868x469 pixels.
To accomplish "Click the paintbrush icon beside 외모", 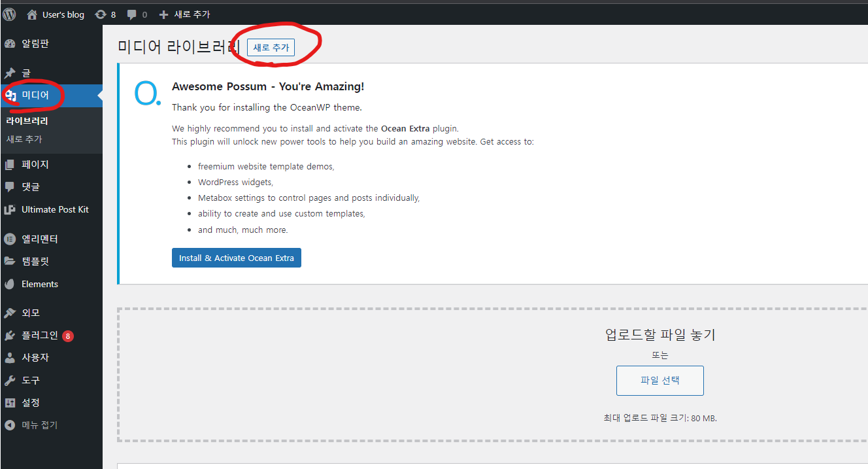I will pos(10,313).
